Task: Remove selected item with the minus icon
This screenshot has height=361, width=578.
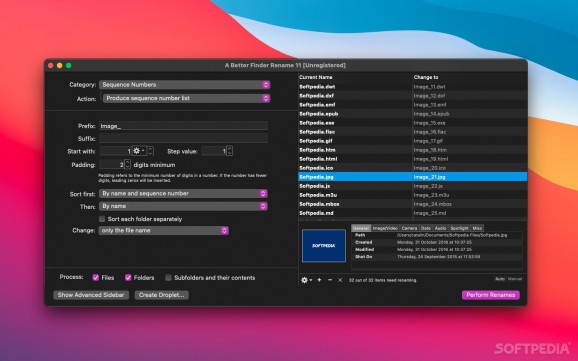Action: 330,280
